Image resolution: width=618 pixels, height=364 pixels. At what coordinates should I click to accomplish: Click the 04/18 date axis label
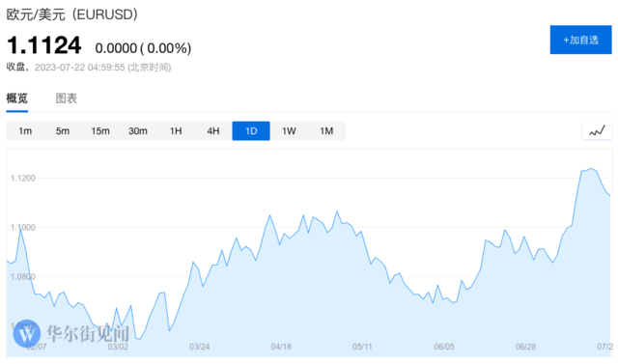coord(281,347)
